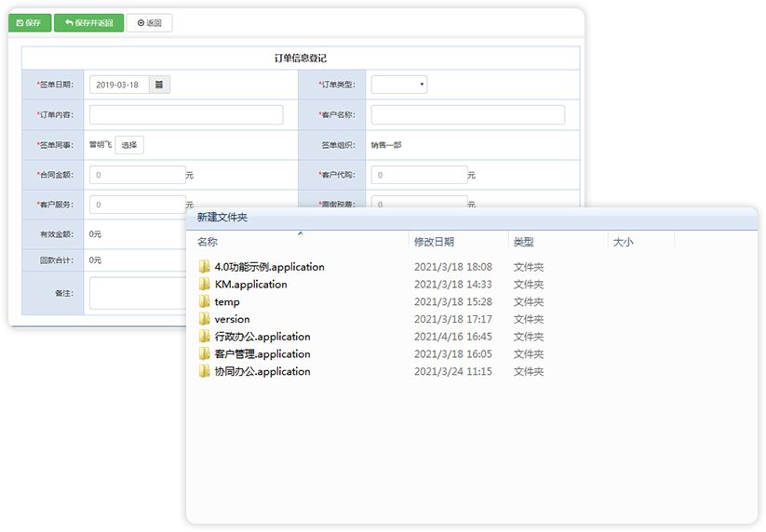Open the 4.0功能示例.application folder icon

[x=204, y=267]
